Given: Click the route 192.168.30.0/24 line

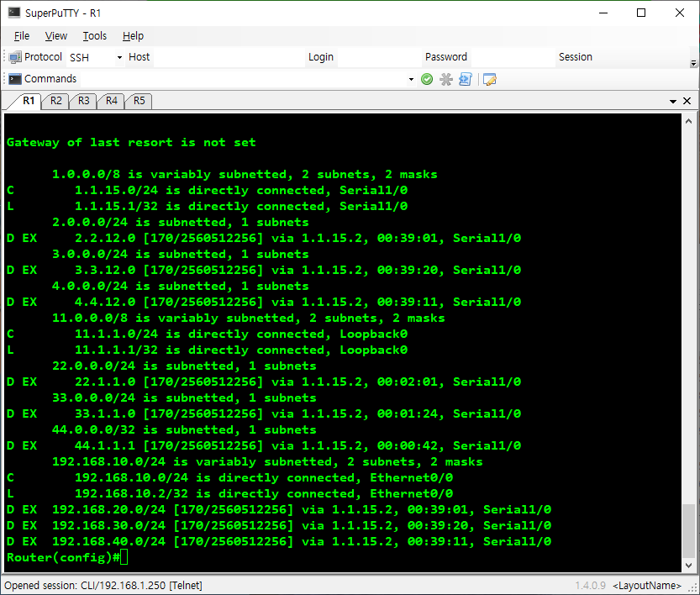Looking at the screenshot, I should point(279,525).
